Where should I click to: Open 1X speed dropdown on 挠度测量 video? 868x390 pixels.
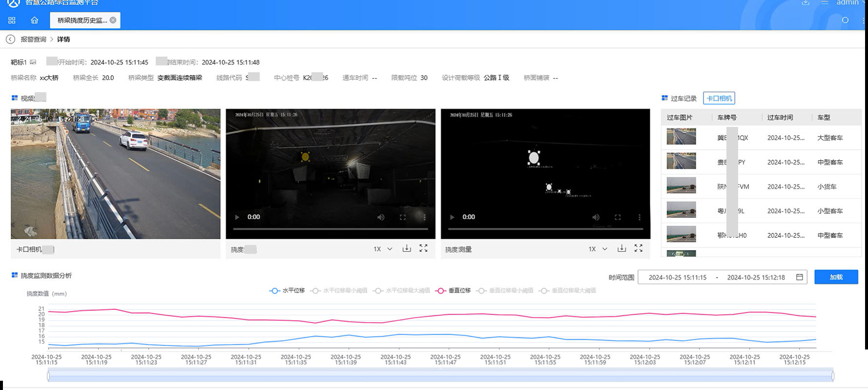[598, 249]
